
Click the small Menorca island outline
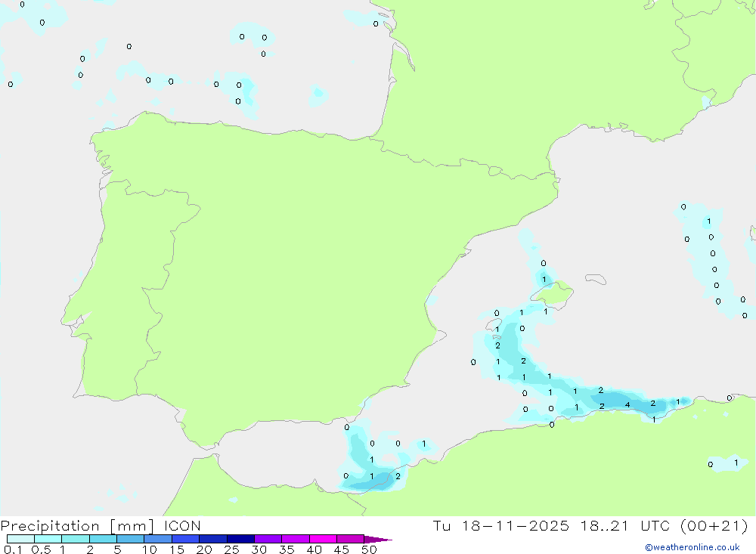coord(596,279)
